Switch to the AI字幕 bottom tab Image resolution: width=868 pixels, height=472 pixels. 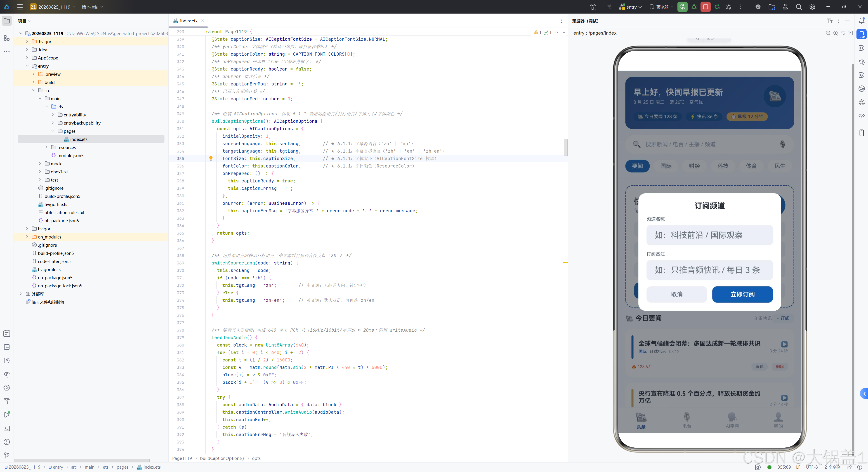coord(732,420)
